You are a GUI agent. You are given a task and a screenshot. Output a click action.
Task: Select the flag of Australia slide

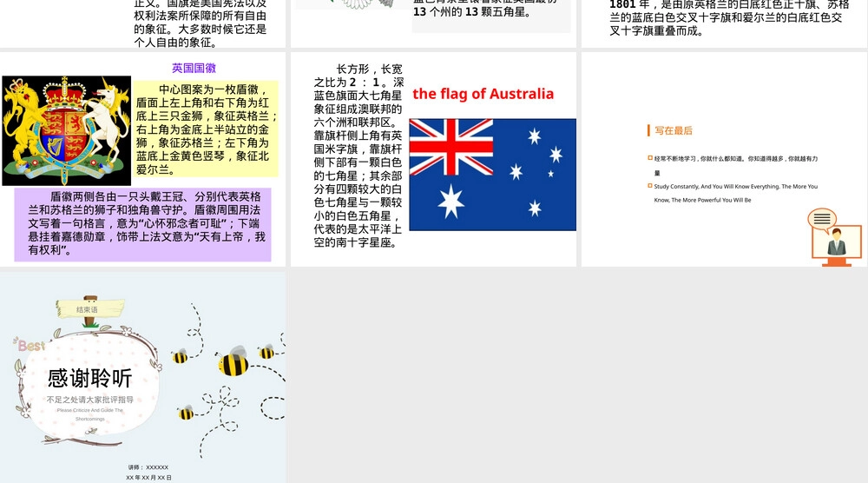pos(433,160)
